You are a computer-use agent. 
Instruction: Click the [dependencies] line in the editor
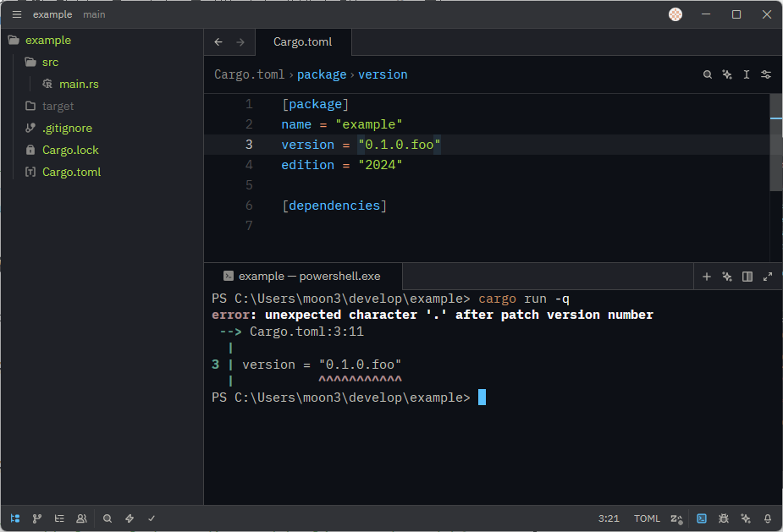tap(334, 206)
